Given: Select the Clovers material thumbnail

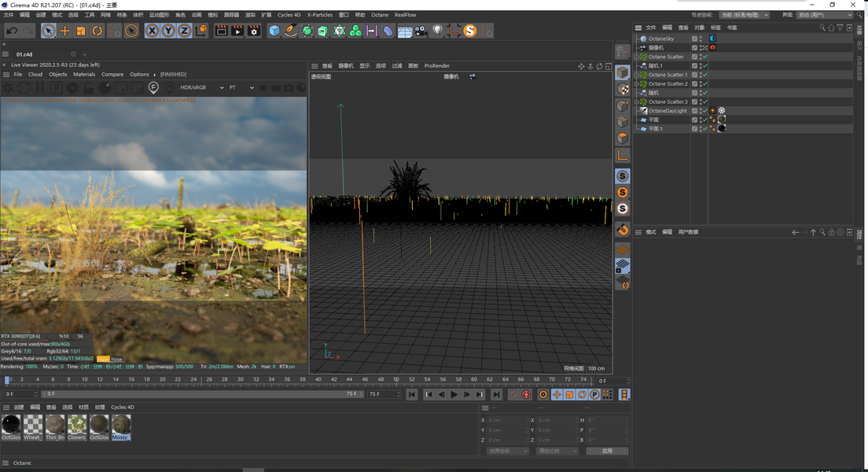Looking at the screenshot, I should click(x=77, y=425).
